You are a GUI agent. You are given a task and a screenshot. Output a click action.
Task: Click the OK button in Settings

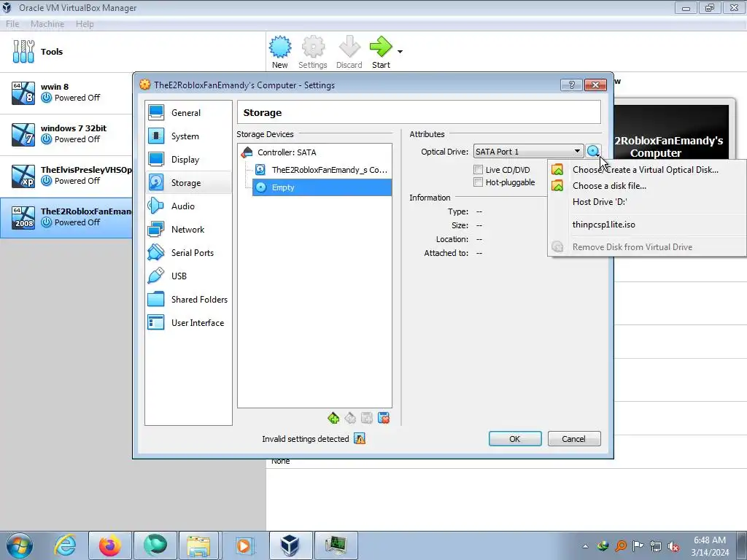(515, 438)
